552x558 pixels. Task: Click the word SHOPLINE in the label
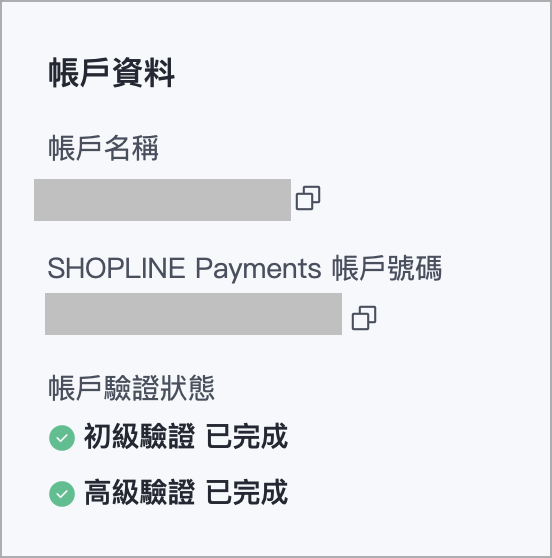pos(116,268)
